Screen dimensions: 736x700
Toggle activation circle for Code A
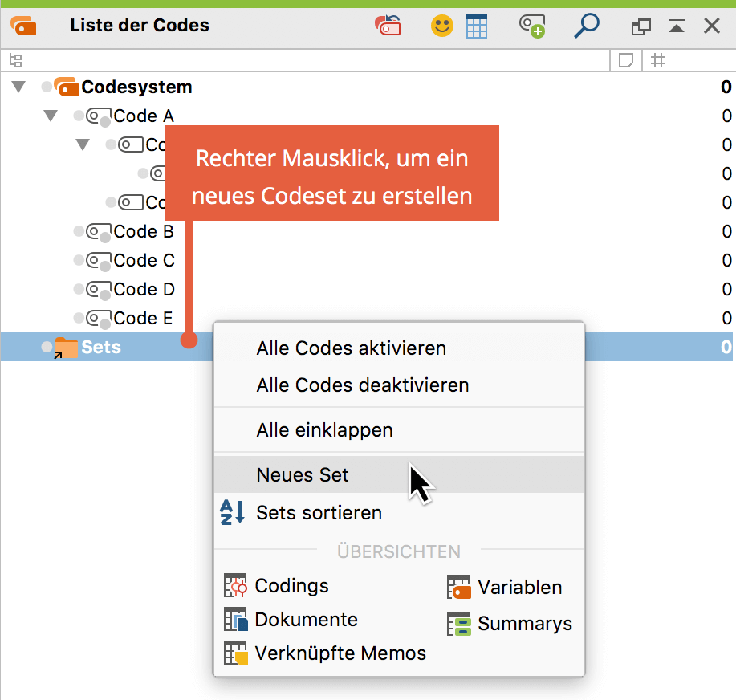(x=79, y=116)
